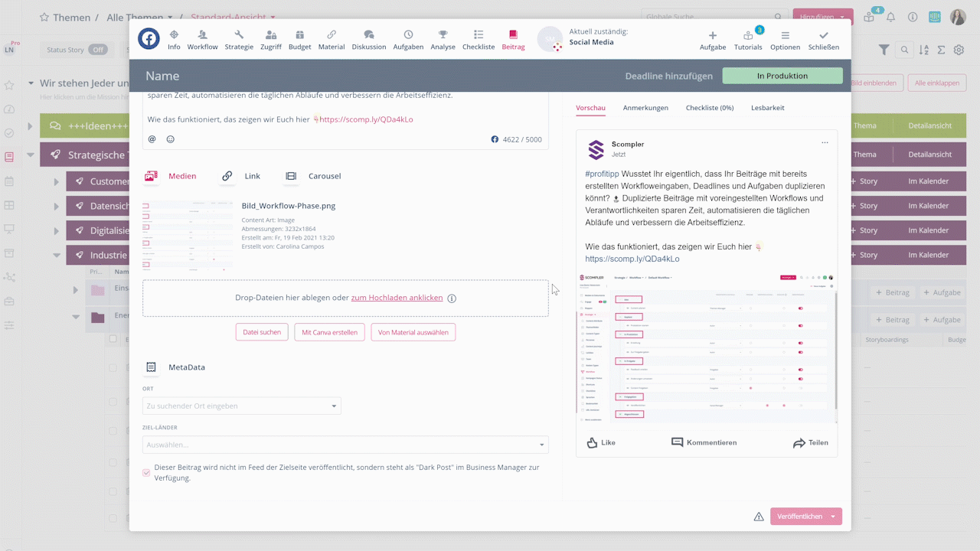This screenshot has width=980, height=551.
Task: Open the Analyse trophy icon
Action: (443, 35)
